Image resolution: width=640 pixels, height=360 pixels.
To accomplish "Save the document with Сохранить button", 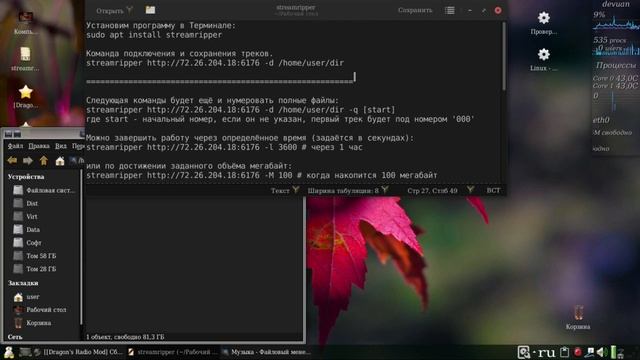I will pyautogui.click(x=415, y=11).
